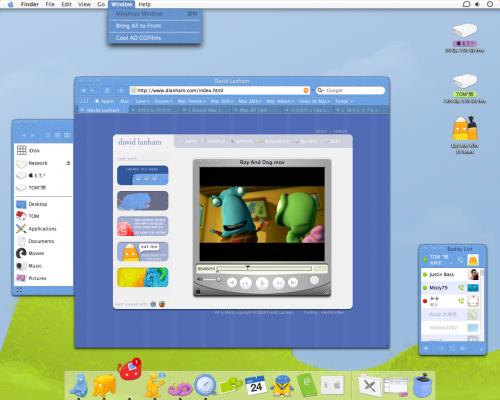Open the calendar icon in the Dock

(256, 385)
